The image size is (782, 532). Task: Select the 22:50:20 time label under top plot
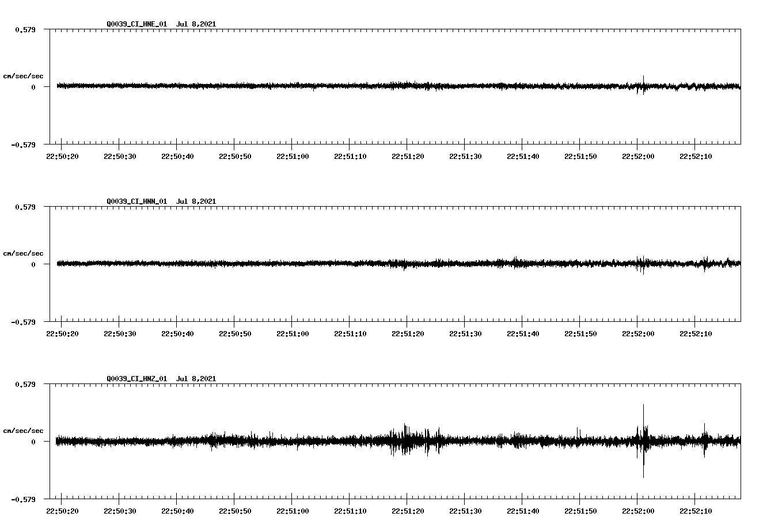tap(64, 155)
